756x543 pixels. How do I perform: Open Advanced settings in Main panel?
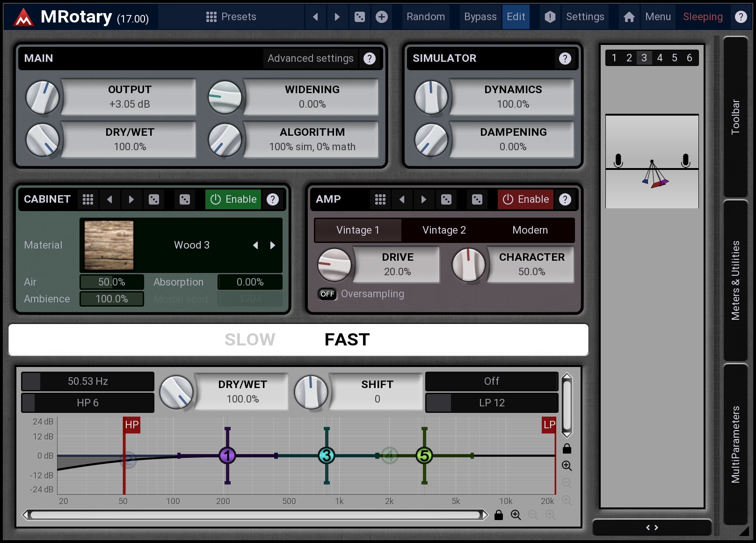click(x=310, y=59)
